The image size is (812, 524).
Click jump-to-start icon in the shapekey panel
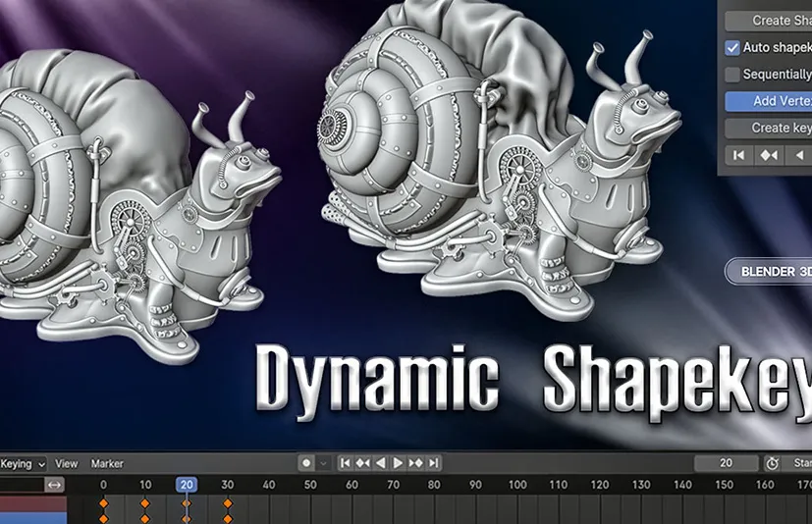click(x=738, y=155)
